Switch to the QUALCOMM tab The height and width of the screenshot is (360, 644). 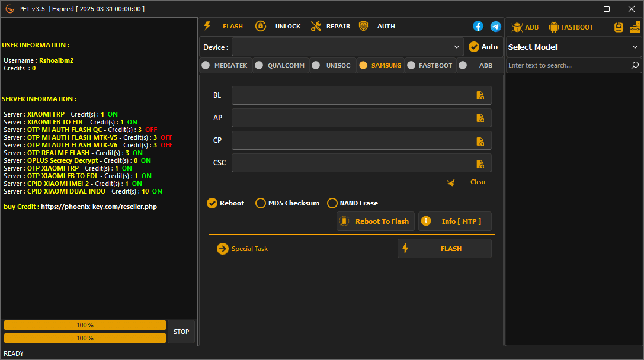(279, 65)
